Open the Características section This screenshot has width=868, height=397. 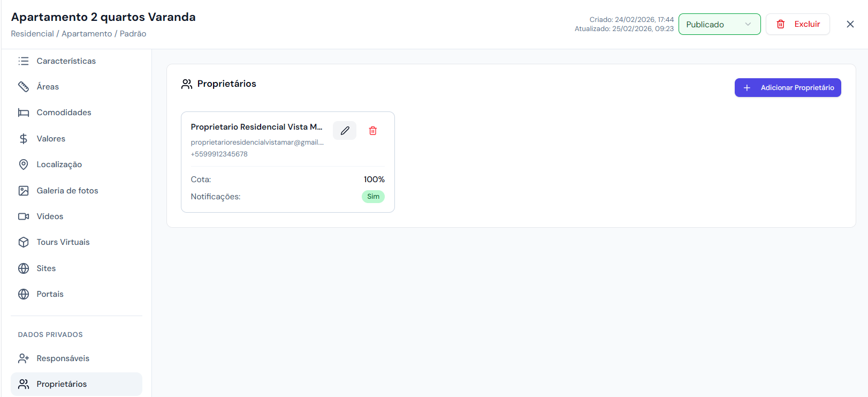(x=66, y=61)
